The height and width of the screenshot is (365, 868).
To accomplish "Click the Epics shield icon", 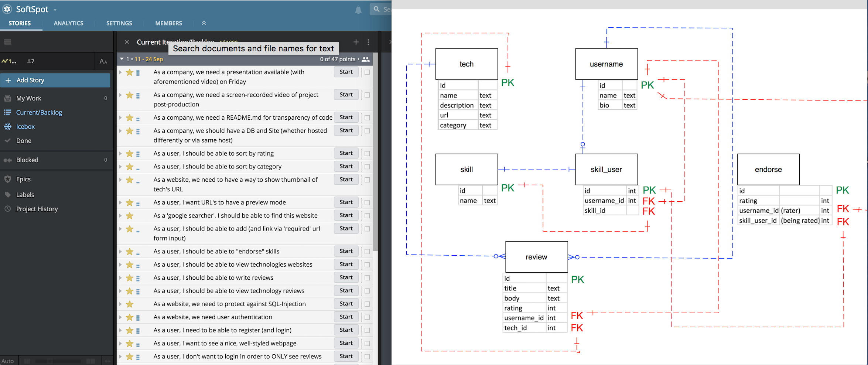I will [8, 179].
